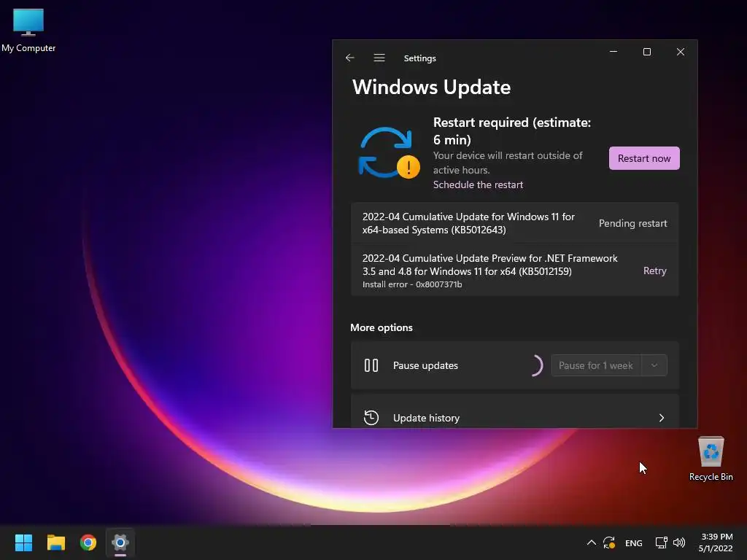Open the My Computer desktop icon
This screenshot has width=747, height=560.
click(x=28, y=30)
